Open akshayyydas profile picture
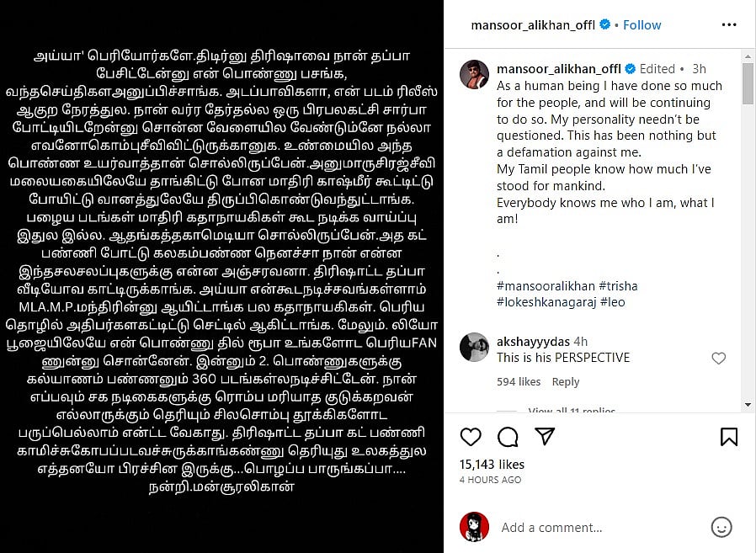The height and width of the screenshot is (553, 756). click(x=474, y=347)
